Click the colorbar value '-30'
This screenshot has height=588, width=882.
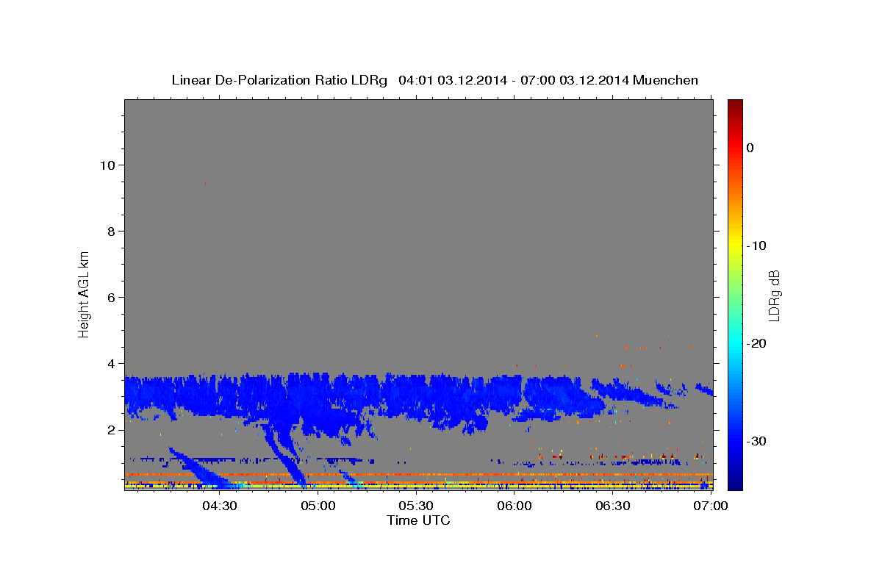point(756,441)
